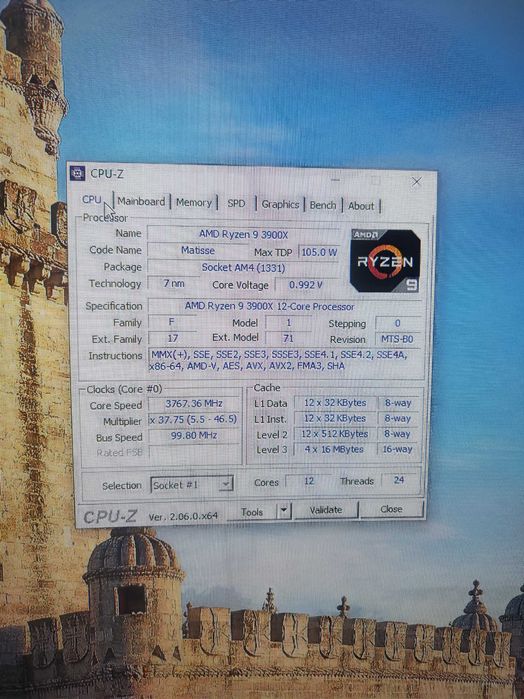Screen dimensions: 524x699
Task: Click the empty Rated FSB field
Action: [x=194, y=451]
